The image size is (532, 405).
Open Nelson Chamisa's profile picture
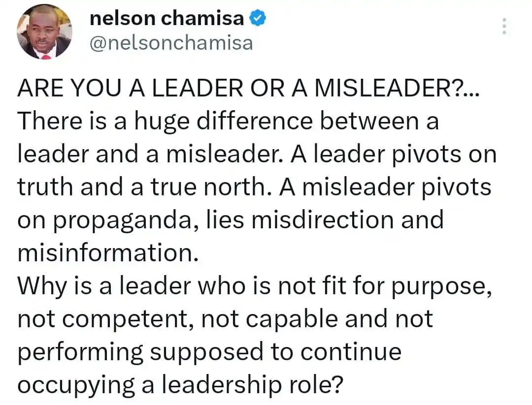44,32
